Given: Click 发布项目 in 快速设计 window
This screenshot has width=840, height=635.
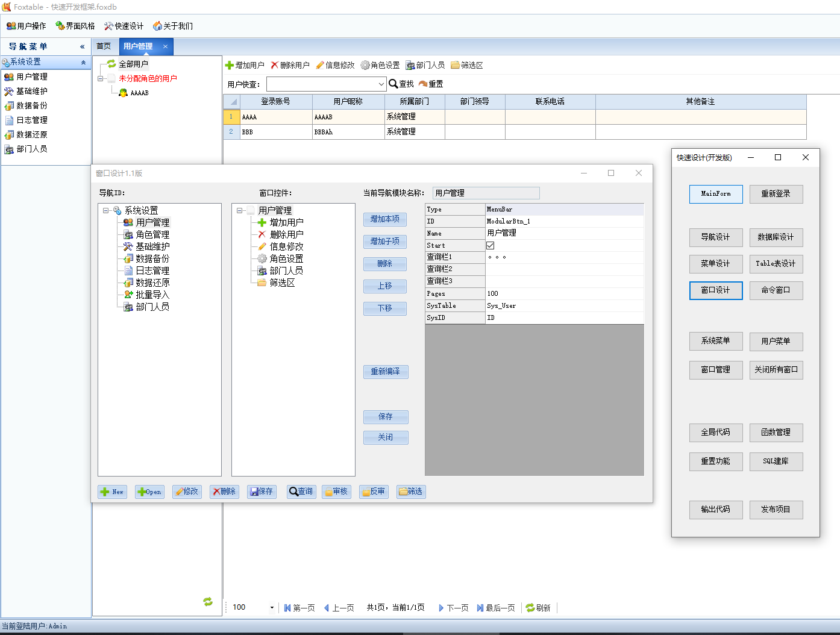Looking at the screenshot, I should [x=776, y=510].
